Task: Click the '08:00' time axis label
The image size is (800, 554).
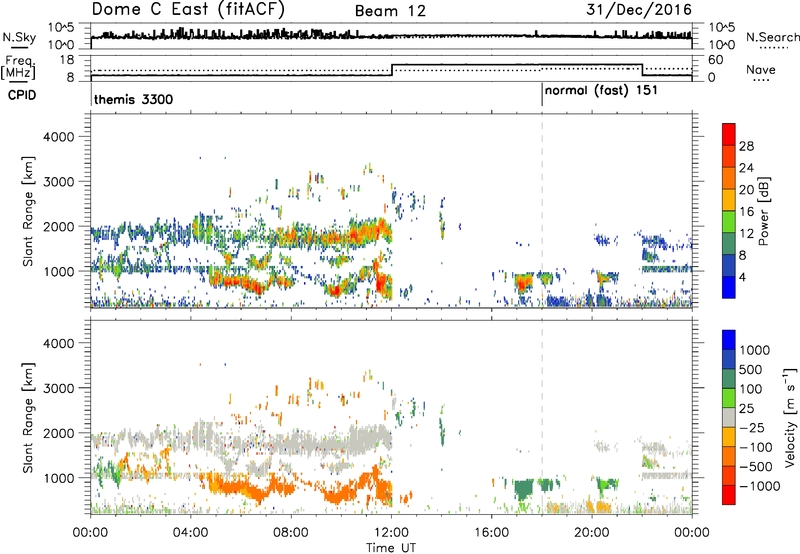Action: [x=291, y=533]
